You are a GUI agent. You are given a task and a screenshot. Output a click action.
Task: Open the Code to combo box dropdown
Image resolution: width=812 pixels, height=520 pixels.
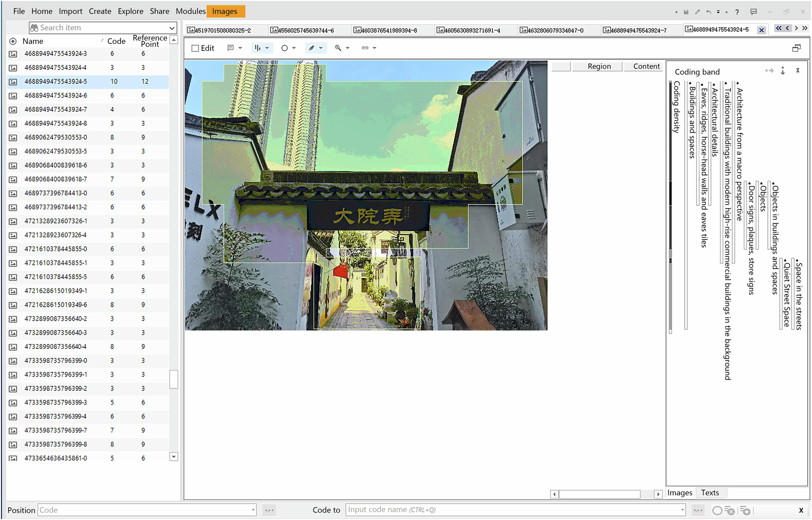[682, 510]
